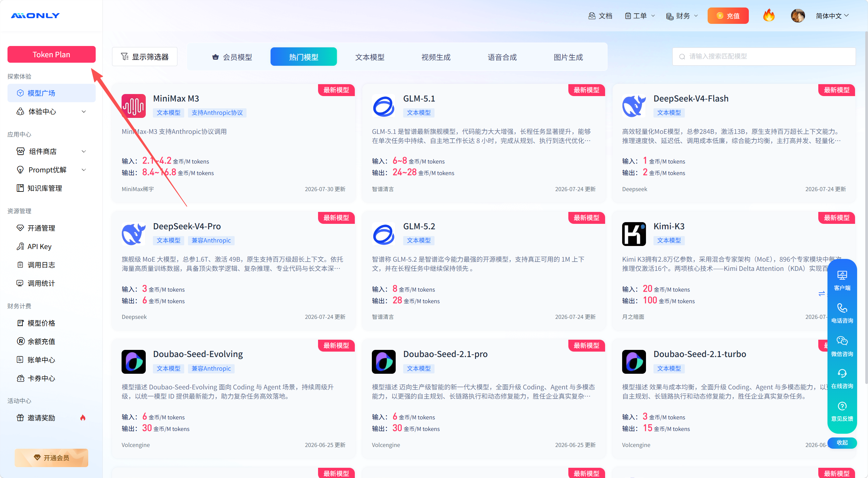Open the 简体中文 language dropdown

click(x=832, y=16)
